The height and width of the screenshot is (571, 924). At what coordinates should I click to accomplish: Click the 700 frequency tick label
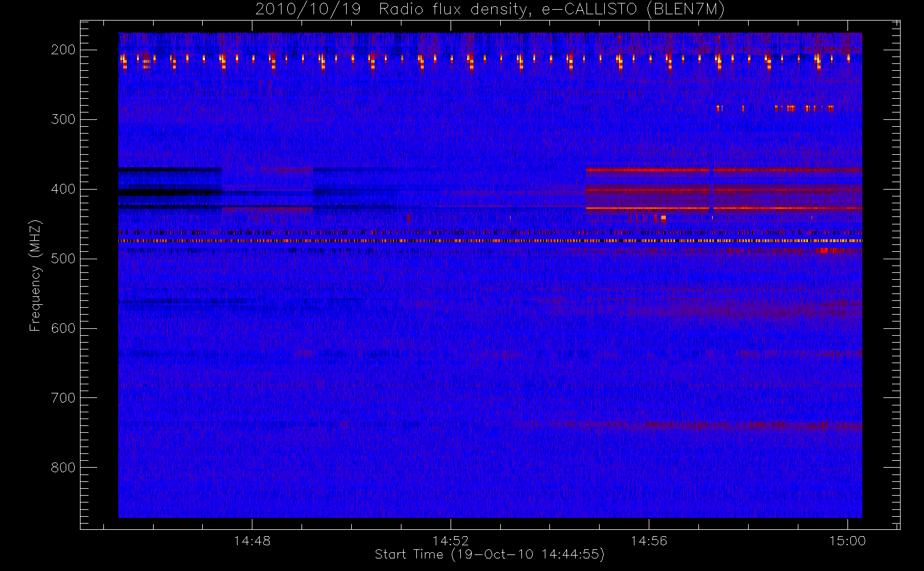[x=63, y=398]
